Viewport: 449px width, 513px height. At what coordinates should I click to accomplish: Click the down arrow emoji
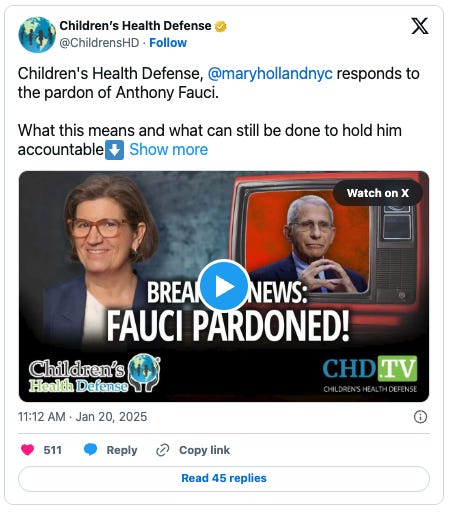click(115, 150)
